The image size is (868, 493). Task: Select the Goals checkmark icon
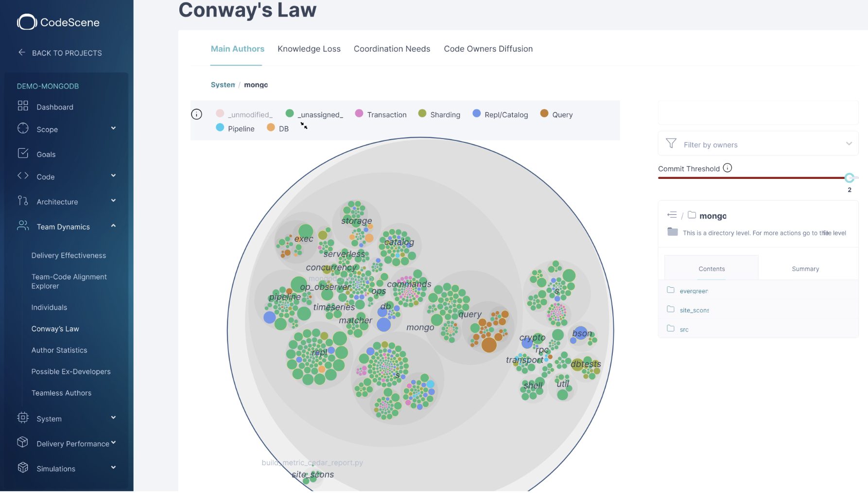tap(23, 153)
